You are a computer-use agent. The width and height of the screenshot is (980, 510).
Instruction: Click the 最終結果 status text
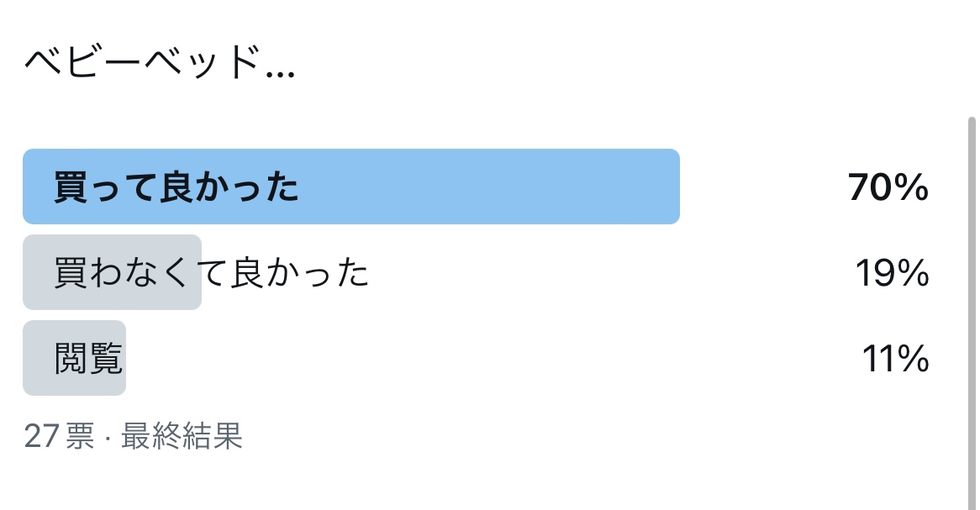click(x=182, y=437)
